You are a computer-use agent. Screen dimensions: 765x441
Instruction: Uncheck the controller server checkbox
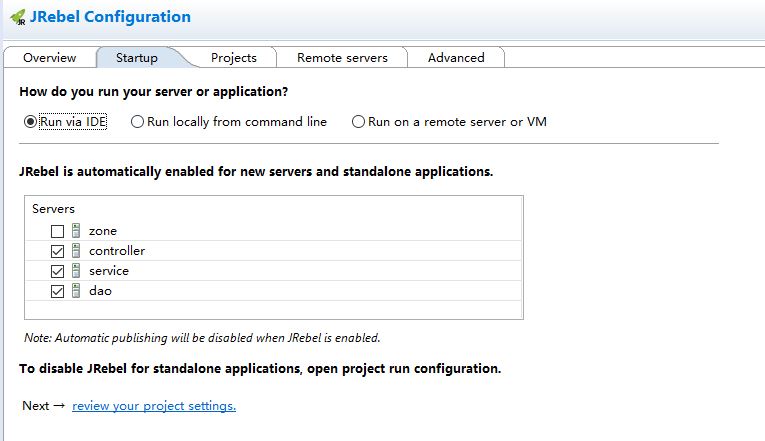(x=57, y=251)
